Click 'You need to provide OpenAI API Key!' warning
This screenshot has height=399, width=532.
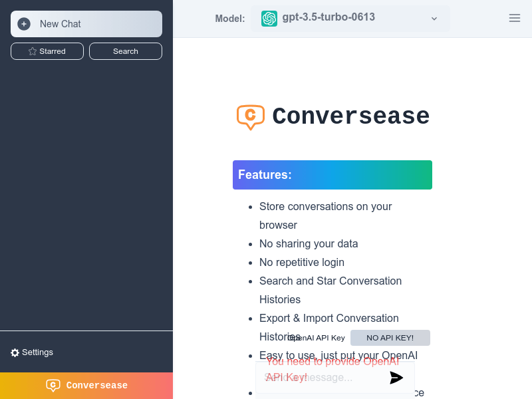(332, 370)
